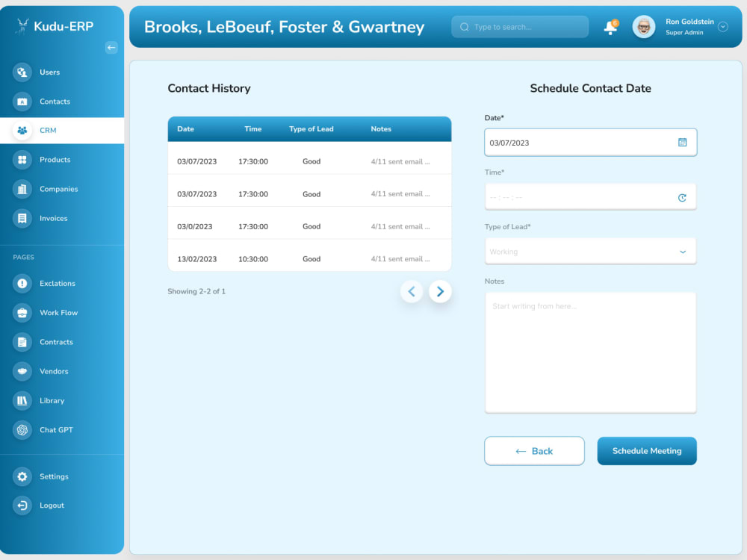
Task: Open the Type of Lead dropdown
Action: pyautogui.click(x=590, y=252)
